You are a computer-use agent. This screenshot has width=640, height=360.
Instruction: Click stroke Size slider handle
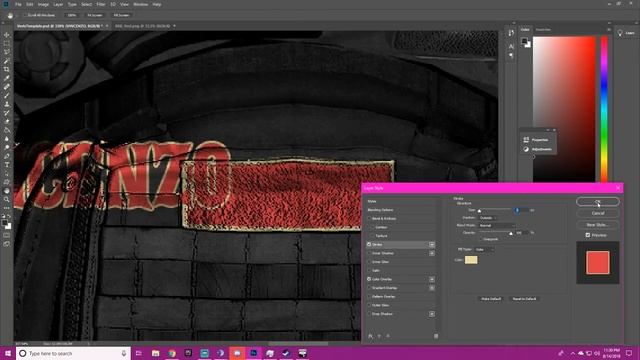[480, 211]
